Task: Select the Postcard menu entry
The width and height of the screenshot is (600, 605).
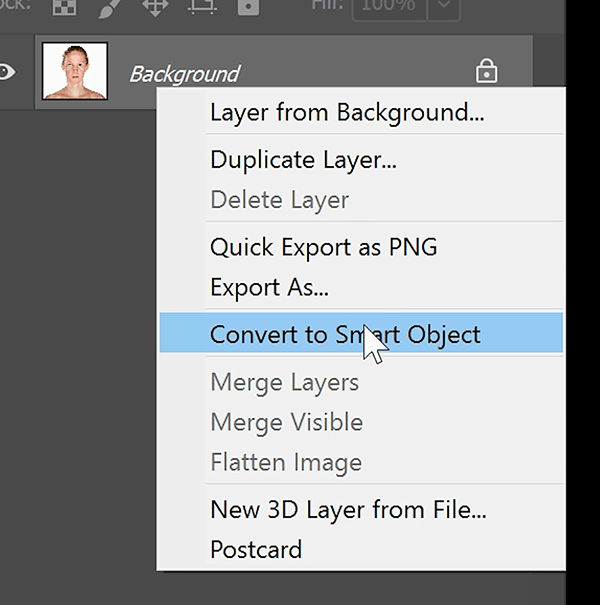Action: point(255,549)
